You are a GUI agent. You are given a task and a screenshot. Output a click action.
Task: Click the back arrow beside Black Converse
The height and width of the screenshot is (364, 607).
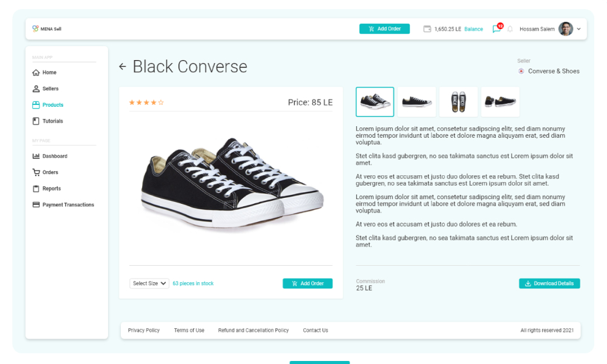[123, 67]
